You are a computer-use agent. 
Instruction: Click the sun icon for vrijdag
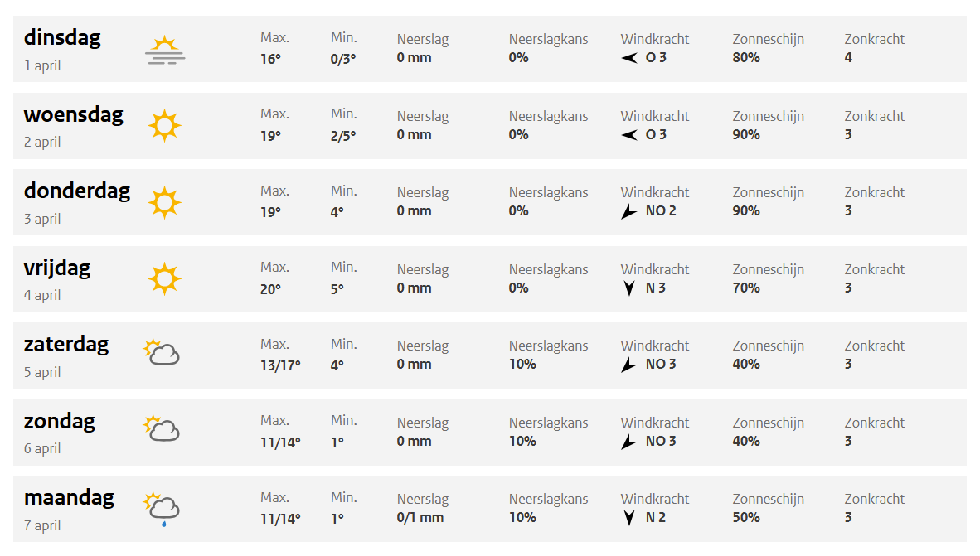(x=164, y=279)
